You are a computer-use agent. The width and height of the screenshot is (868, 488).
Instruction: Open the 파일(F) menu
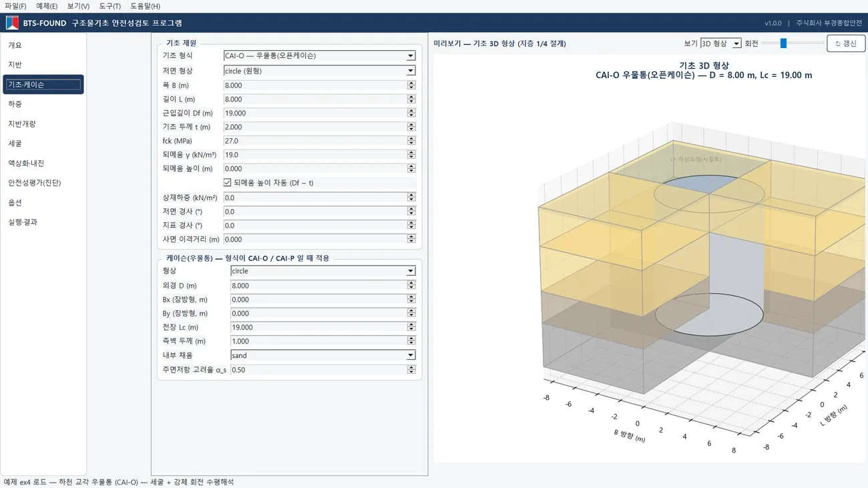[15, 6]
